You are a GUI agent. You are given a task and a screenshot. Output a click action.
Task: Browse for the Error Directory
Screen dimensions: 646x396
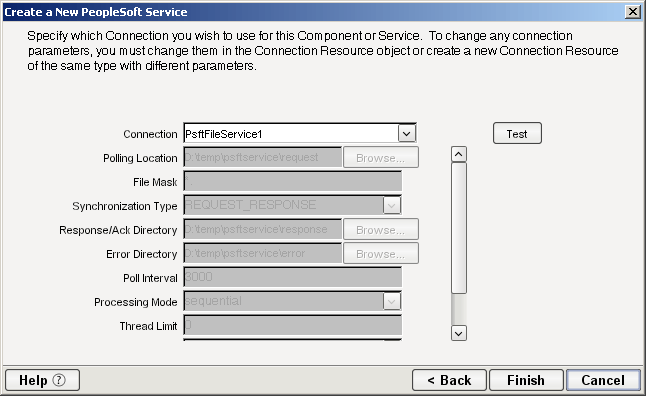click(381, 253)
